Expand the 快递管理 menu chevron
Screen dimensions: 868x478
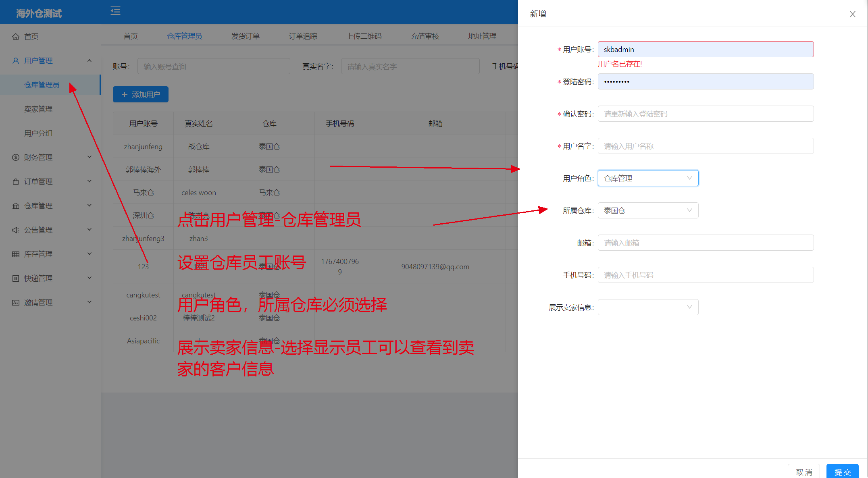tap(90, 278)
